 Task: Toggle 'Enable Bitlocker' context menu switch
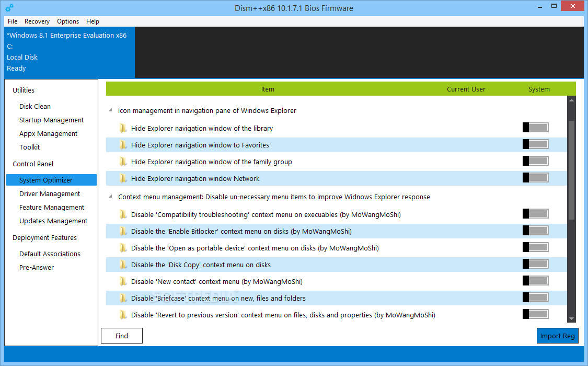coord(536,230)
